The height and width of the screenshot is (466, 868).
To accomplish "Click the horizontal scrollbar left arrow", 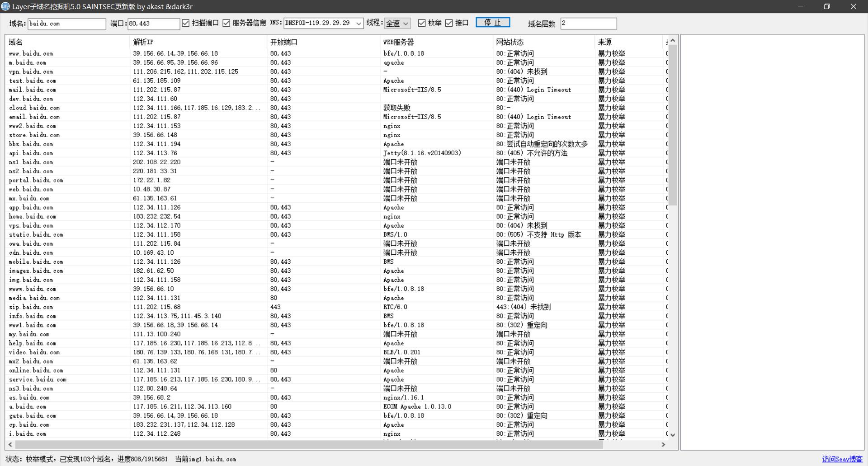I will [10, 445].
